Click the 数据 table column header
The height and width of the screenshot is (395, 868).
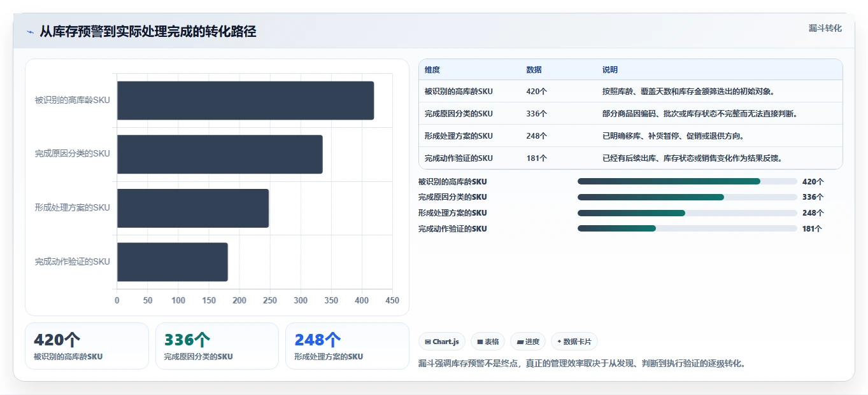pyautogui.click(x=534, y=70)
